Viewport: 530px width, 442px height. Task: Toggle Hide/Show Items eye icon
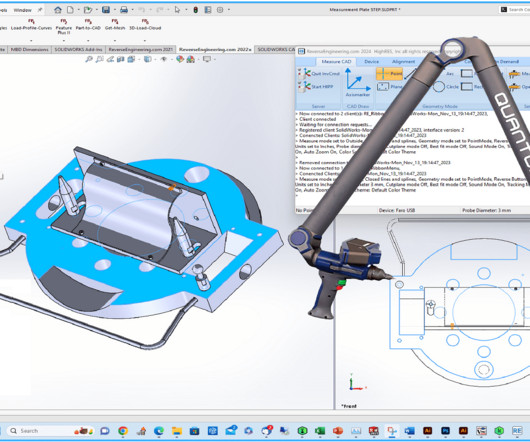pyautogui.click(x=164, y=59)
